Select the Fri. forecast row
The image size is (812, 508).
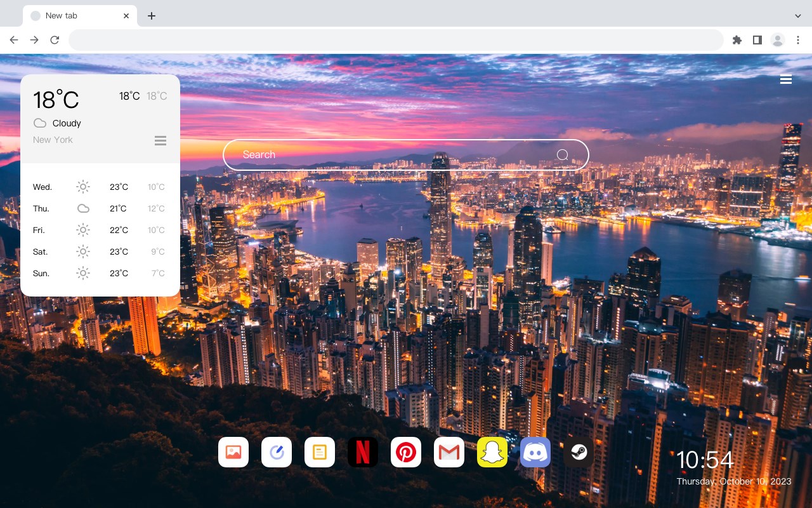coord(100,230)
